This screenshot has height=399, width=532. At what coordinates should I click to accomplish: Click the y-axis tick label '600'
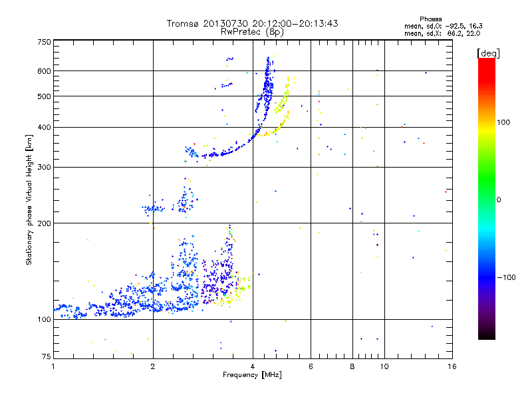pyautogui.click(x=44, y=71)
